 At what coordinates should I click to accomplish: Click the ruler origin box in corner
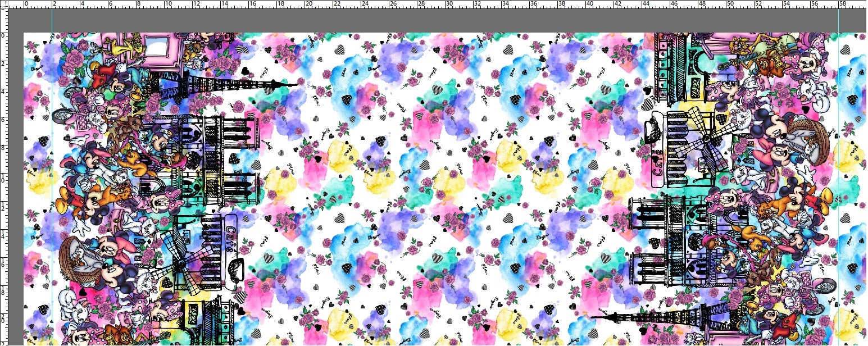click(3, 3)
